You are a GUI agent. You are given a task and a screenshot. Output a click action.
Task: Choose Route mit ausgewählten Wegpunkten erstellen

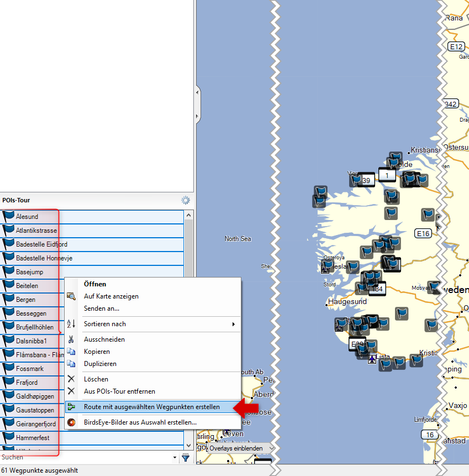[151, 407]
